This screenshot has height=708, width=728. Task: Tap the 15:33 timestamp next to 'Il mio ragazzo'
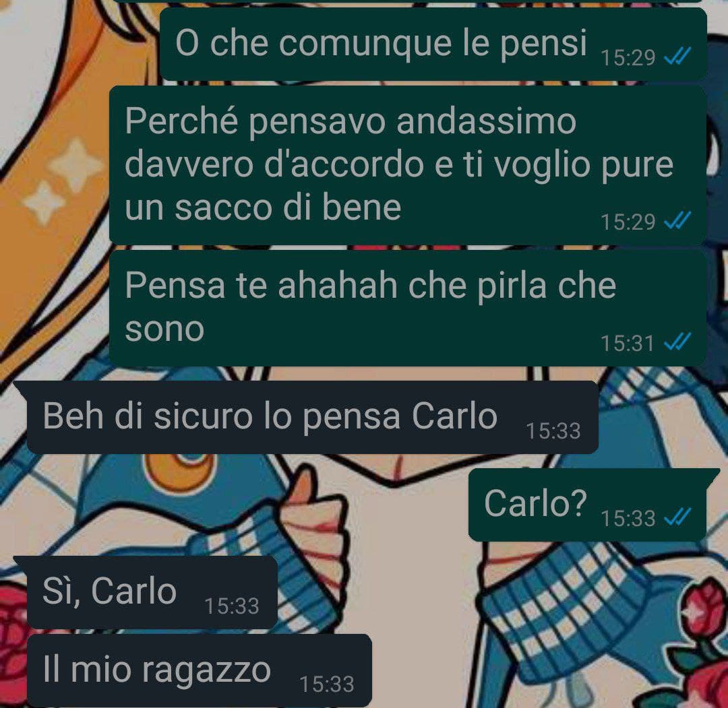point(327,684)
